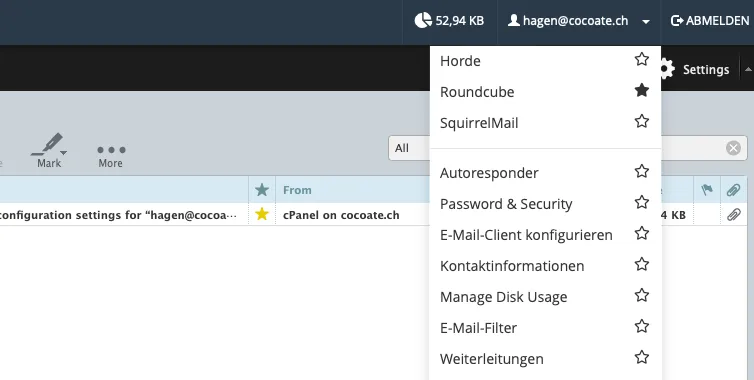The height and width of the screenshot is (380, 754).
Task: Open the More actions icon
Action: (111, 150)
